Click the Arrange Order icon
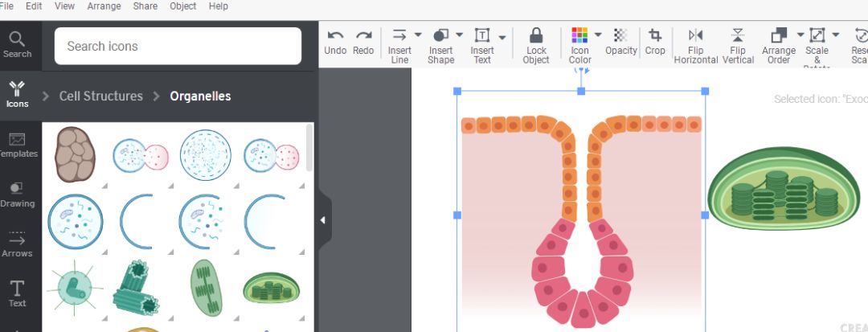 (x=779, y=35)
